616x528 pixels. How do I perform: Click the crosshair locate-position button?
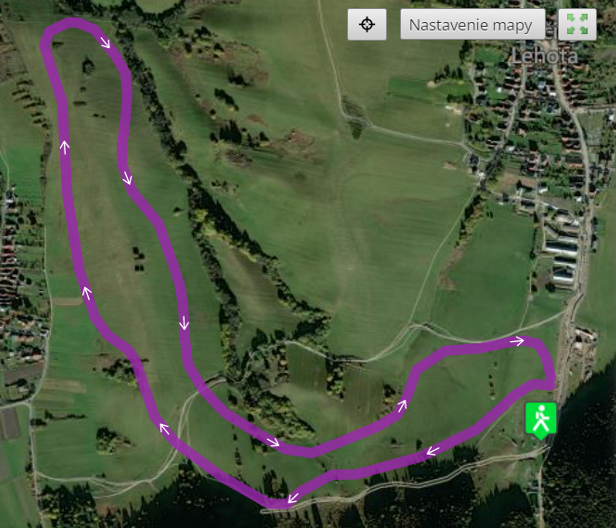(x=367, y=24)
